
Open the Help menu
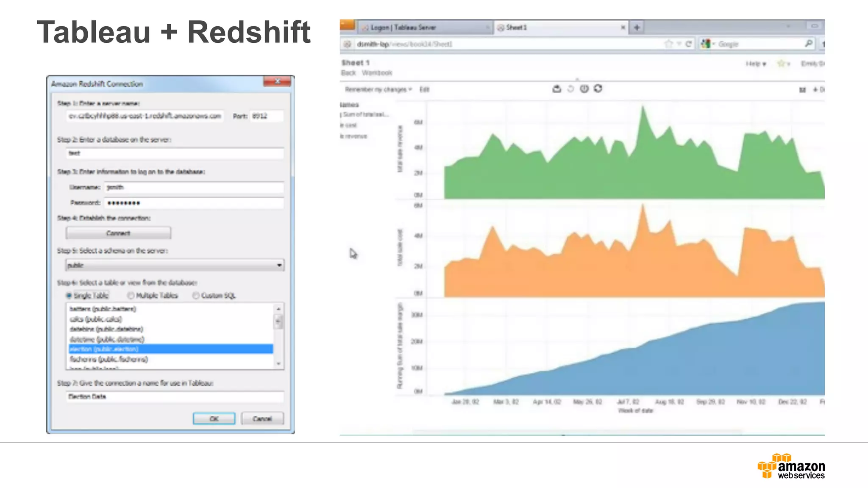[756, 64]
